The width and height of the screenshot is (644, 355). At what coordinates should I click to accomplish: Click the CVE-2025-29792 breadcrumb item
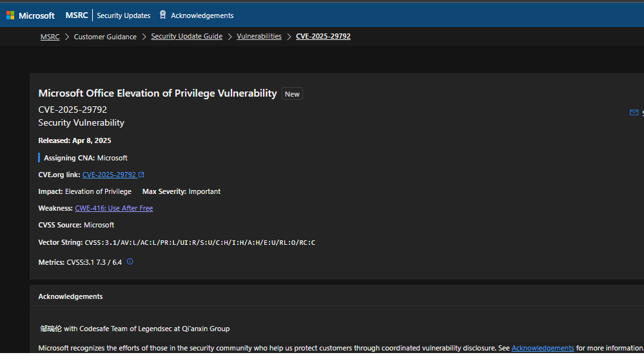[323, 37]
